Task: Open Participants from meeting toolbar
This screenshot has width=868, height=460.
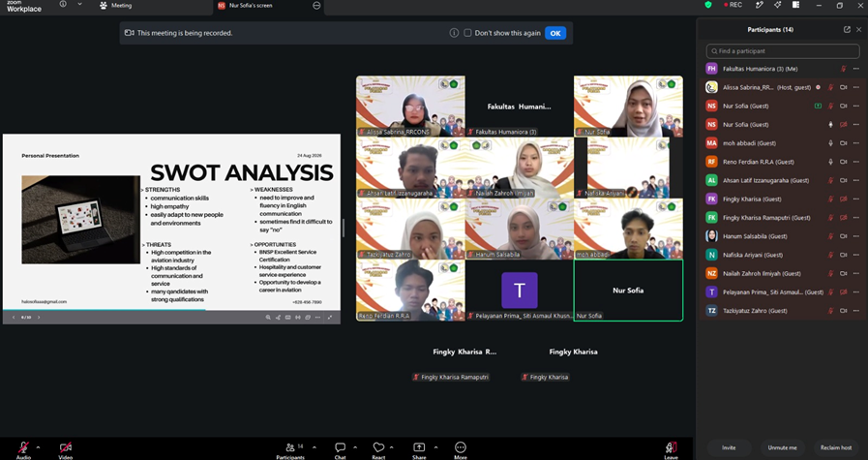Action: click(x=290, y=450)
